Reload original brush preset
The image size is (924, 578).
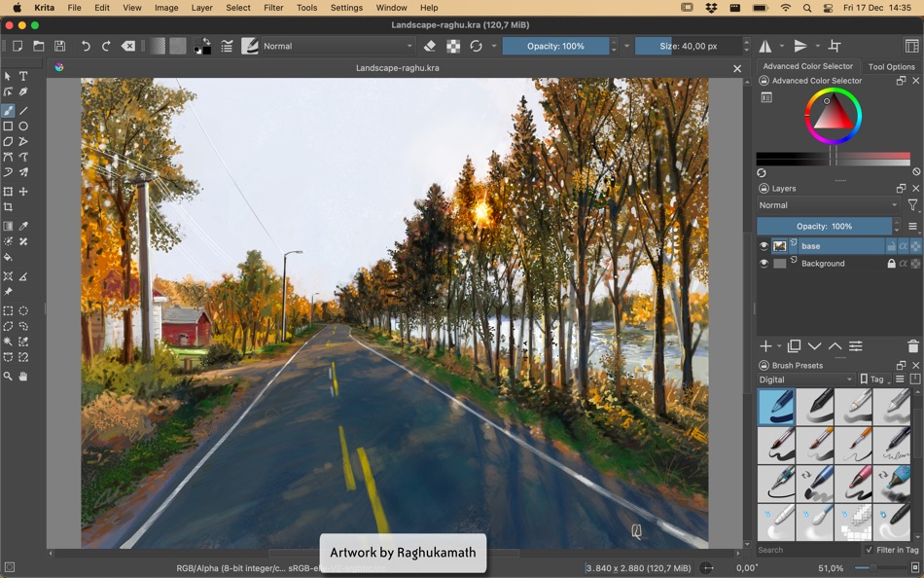point(477,46)
